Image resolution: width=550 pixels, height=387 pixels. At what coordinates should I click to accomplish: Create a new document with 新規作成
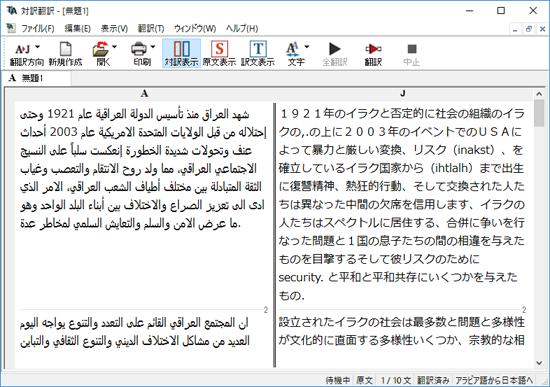coord(65,54)
